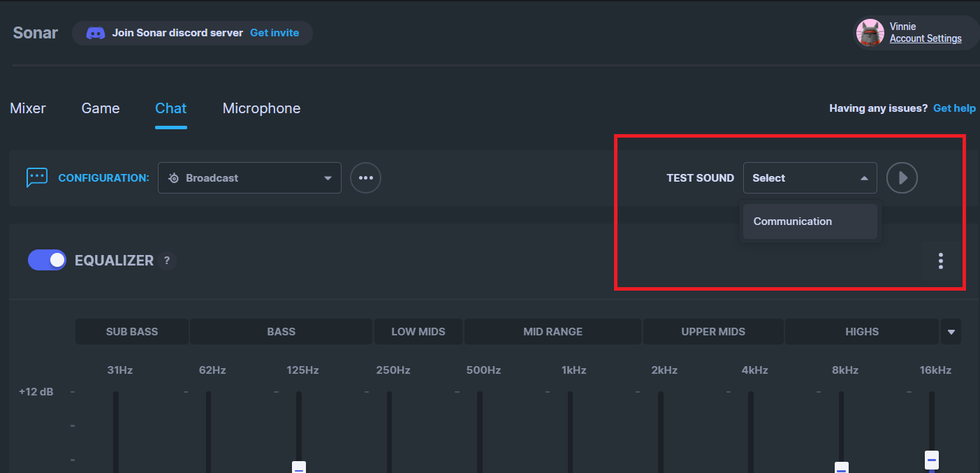
Task: Click the Join Sonar discord server text
Action: click(177, 33)
